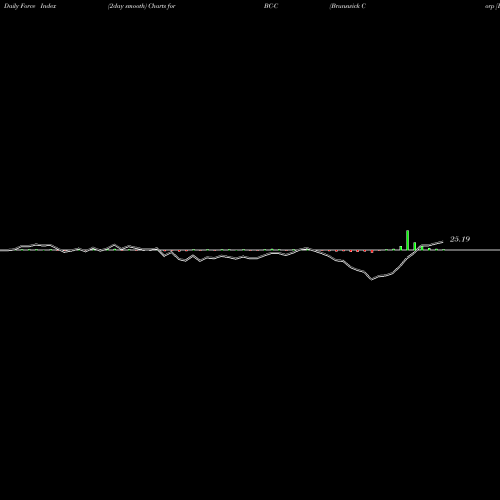The height and width of the screenshot is (500, 500).
Task: Click the '(2day smooth) Charts for' text
Action: coord(142,6)
